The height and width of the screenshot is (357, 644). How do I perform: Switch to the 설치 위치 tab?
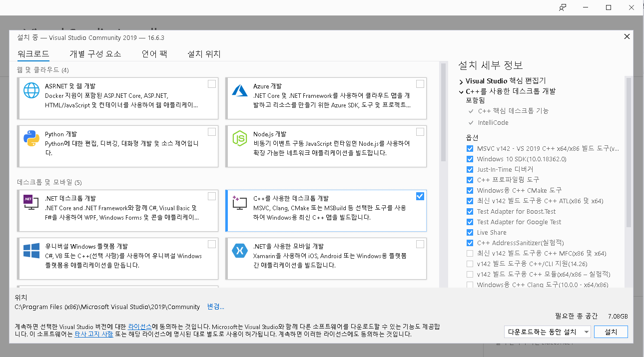tap(204, 54)
